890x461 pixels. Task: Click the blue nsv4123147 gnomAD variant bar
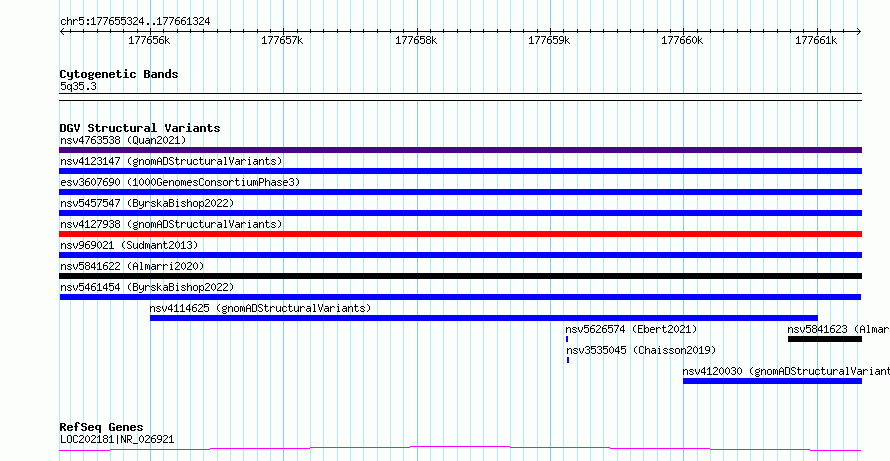coord(460,171)
